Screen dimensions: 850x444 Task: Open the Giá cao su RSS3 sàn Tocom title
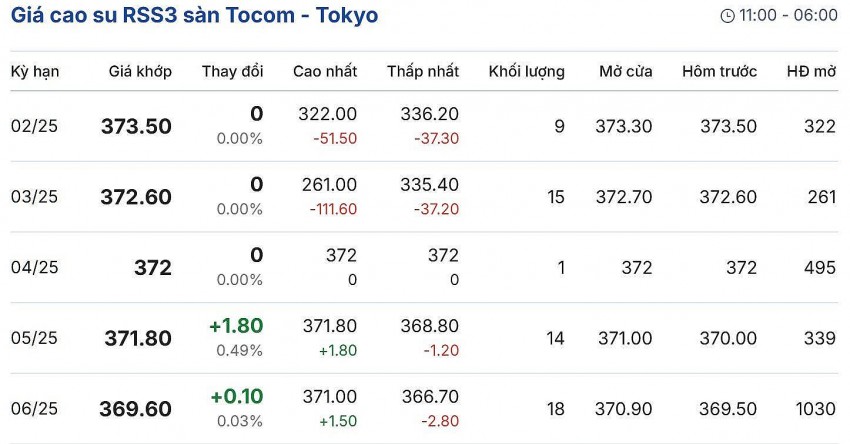[194, 16]
